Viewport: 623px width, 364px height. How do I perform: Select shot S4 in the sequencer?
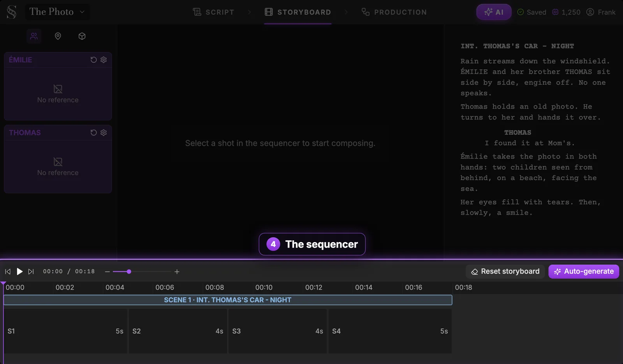[x=390, y=331]
